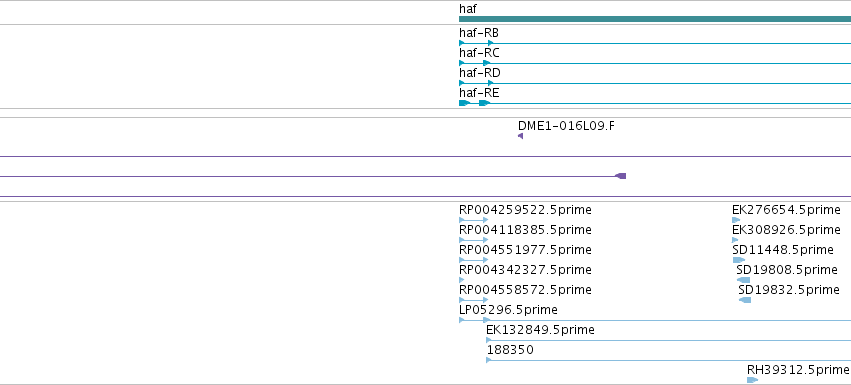Select the RP004118385.5prime label
Screen dimensions: 851x385
[x=525, y=230]
